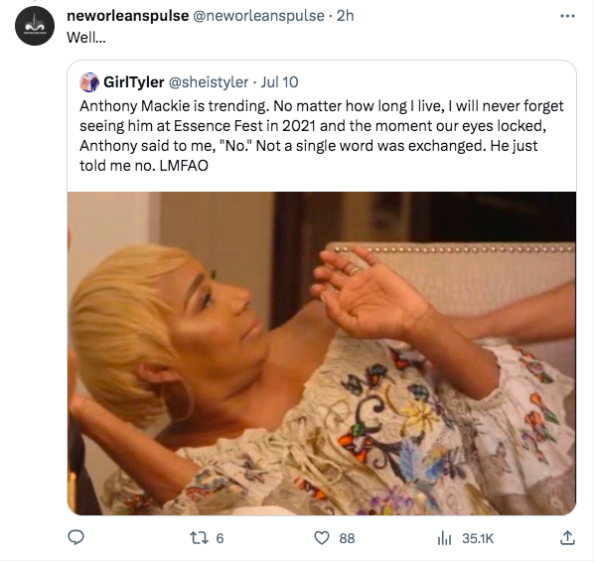Open the neworleanspulse display name link
The image size is (595, 563).
[128, 16]
